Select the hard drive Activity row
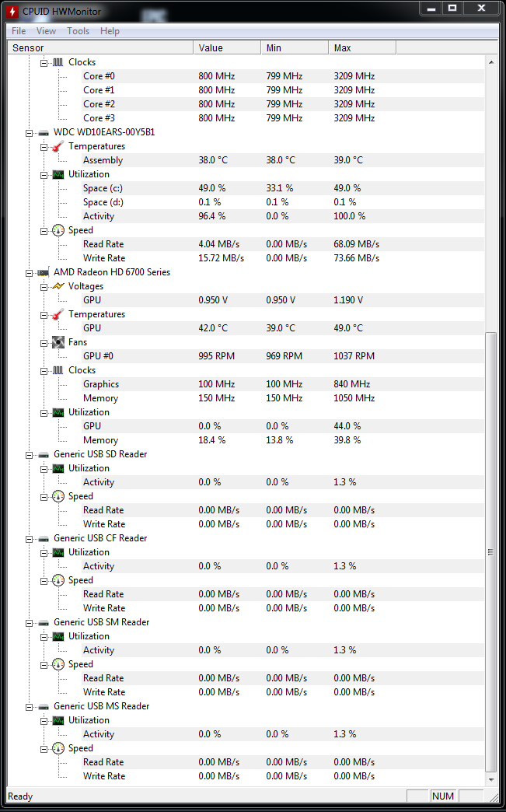506x812 pixels. click(x=99, y=216)
